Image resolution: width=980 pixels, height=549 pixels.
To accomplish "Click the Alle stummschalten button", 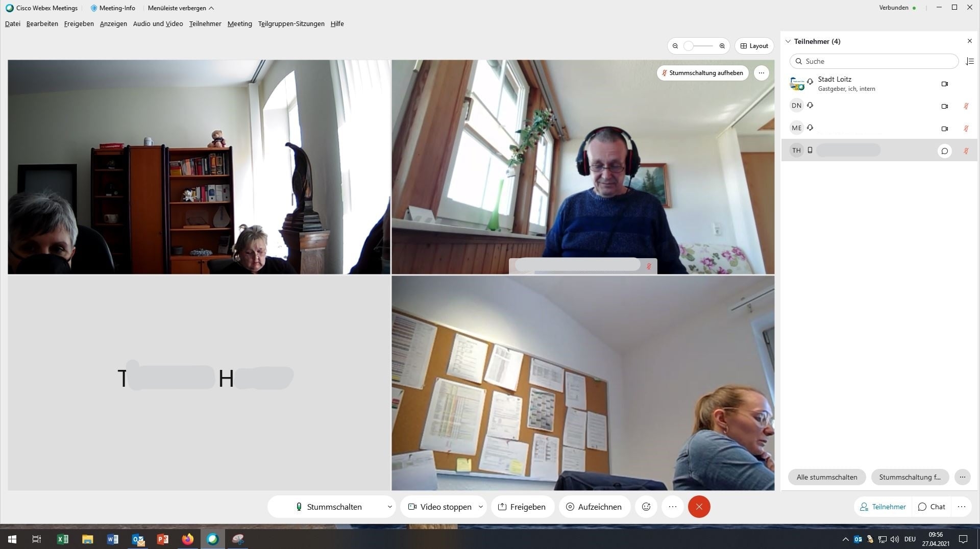I will click(826, 477).
